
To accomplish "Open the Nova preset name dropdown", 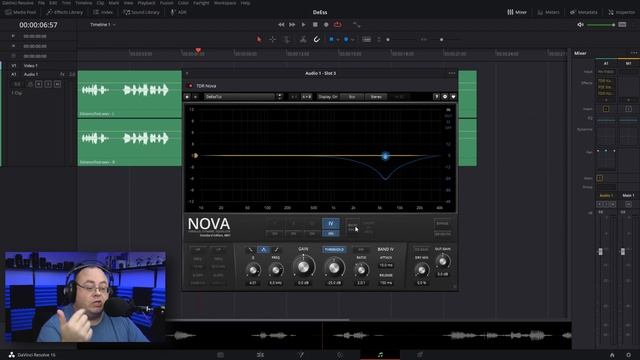I will coord(240,97).
